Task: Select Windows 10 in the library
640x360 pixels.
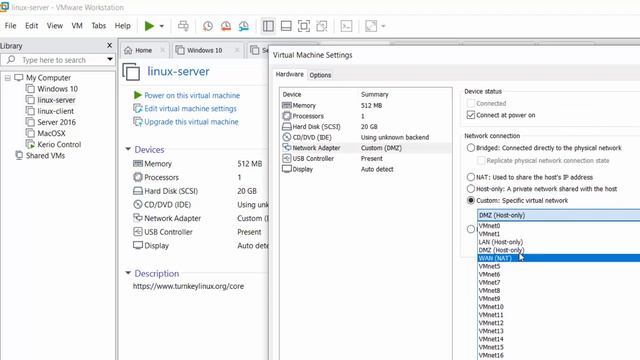Action: coord(58,89)
